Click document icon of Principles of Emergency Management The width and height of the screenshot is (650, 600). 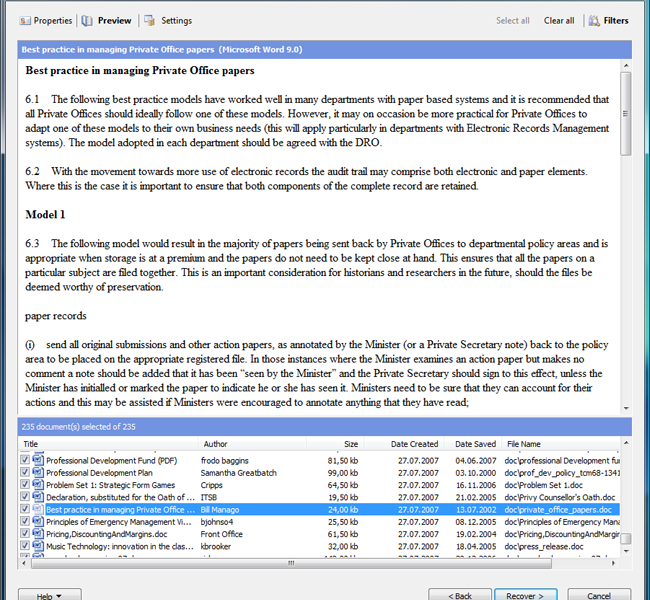coord(38,521)
